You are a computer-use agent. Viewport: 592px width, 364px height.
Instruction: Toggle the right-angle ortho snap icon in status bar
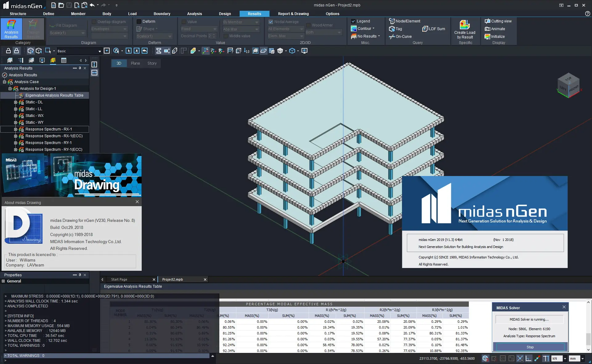[x=529, y=358]
